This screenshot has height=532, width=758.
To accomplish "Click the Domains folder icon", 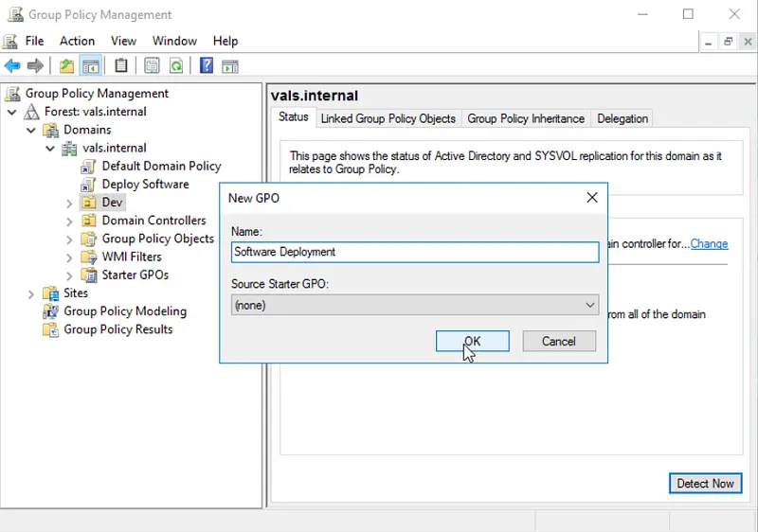I will click(x=51, y=130).
